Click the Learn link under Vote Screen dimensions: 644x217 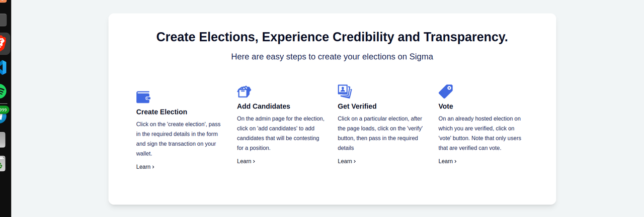[x=447, y=161]
